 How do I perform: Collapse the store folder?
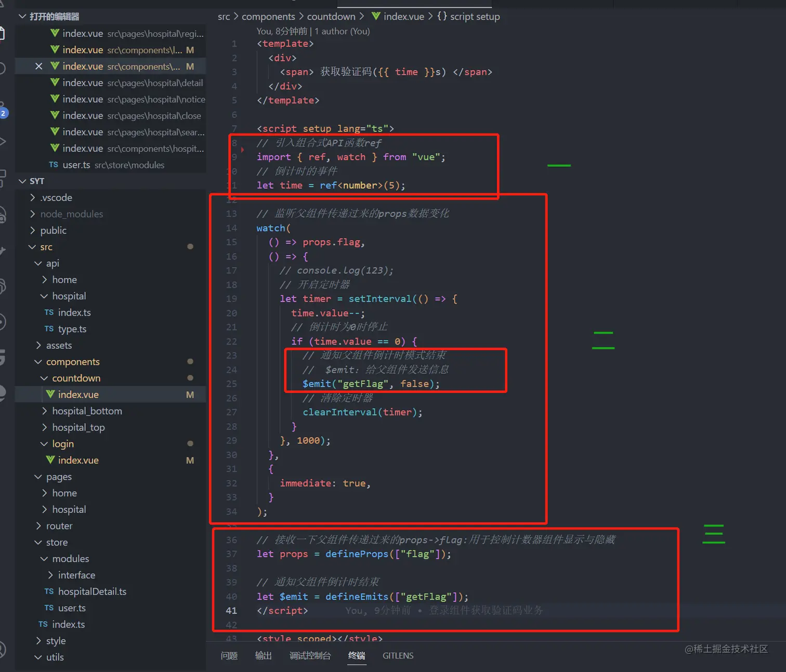(x=38, y=543)
